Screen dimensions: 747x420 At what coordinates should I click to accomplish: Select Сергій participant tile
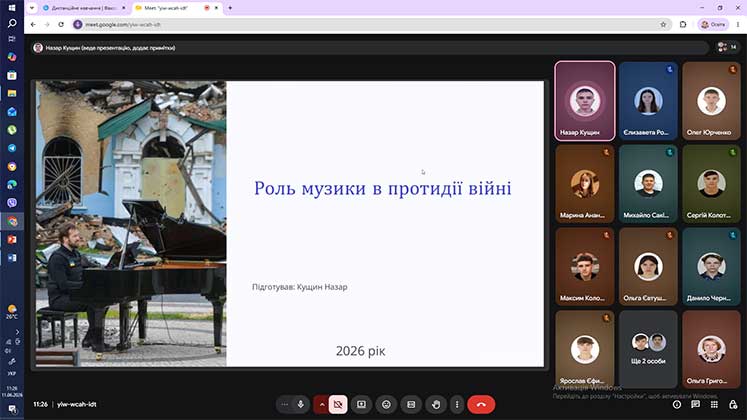point(711,184)
